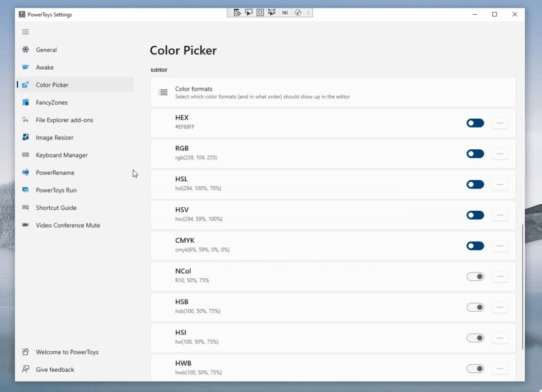Viewport: 542px width, 392px height.
Task: Open the Welcome to PowerToys link
Action: tap(67, 352)
